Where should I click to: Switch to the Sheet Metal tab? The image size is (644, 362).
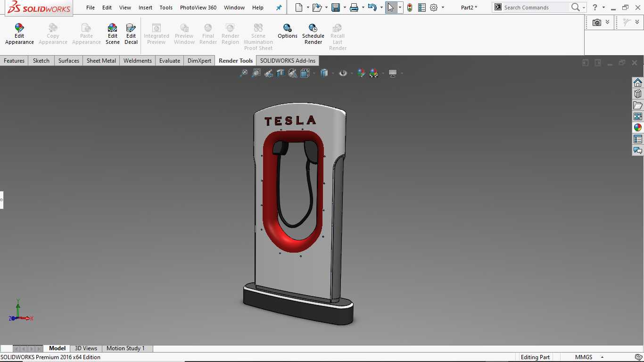click(101, 60)
